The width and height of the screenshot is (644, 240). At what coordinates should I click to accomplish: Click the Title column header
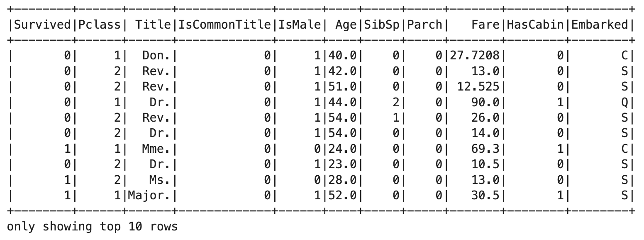tap(153, 25)
